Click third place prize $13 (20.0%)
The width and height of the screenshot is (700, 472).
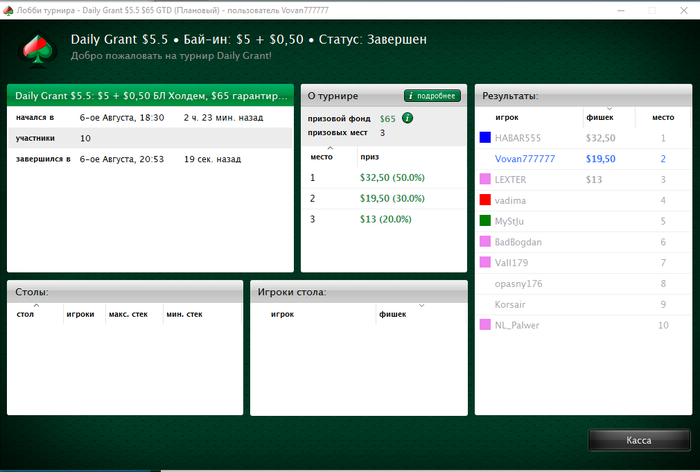[386, 219]
